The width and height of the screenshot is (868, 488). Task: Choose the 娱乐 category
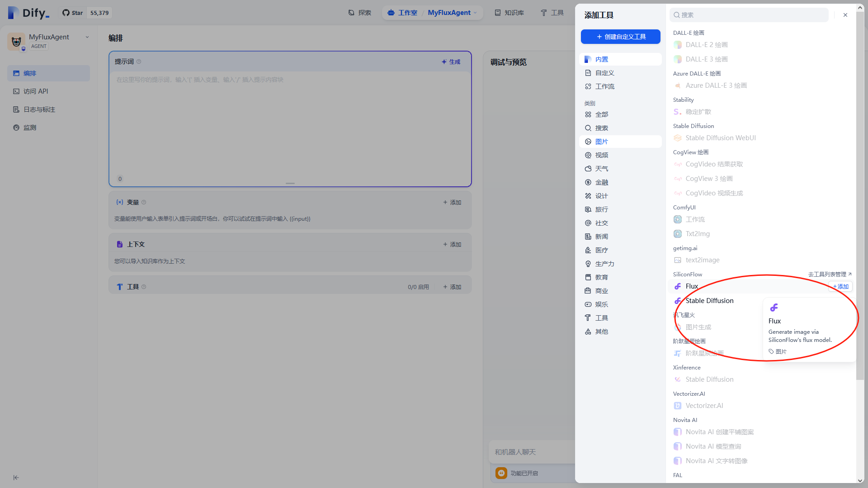(x=620, y=304)
